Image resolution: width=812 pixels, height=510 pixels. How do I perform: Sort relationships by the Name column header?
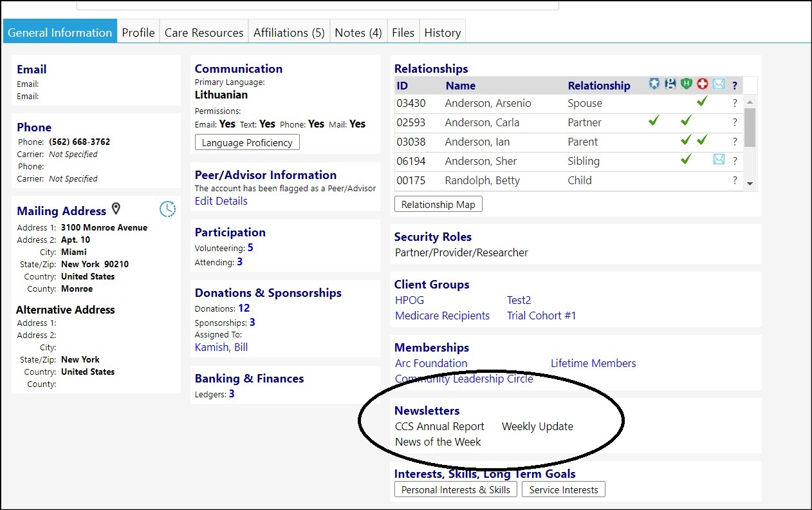(x=461, y=86)
